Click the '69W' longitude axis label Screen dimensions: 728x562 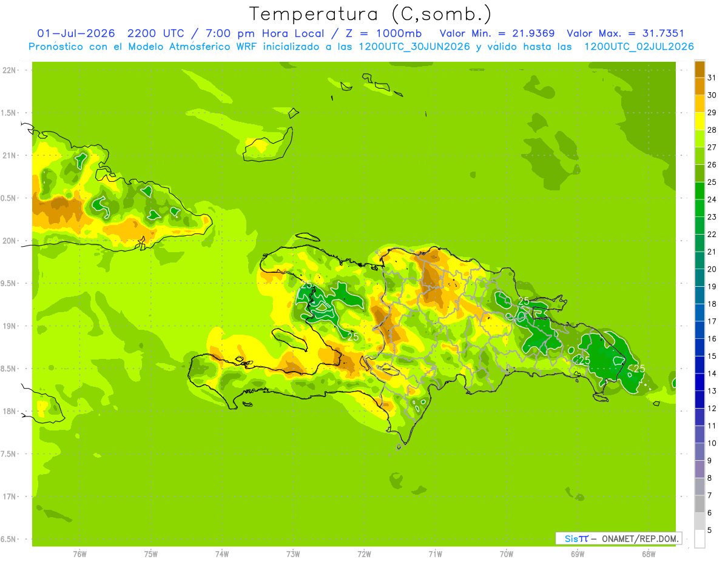click(x=578, y=554)
